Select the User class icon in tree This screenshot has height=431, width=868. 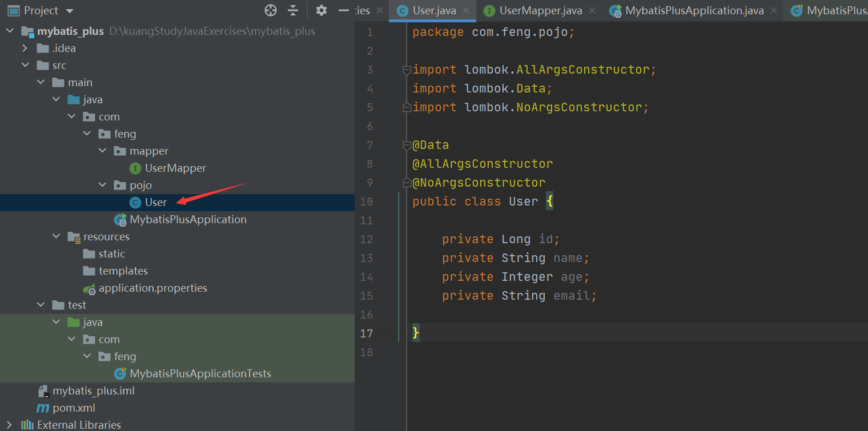point(135,202)
